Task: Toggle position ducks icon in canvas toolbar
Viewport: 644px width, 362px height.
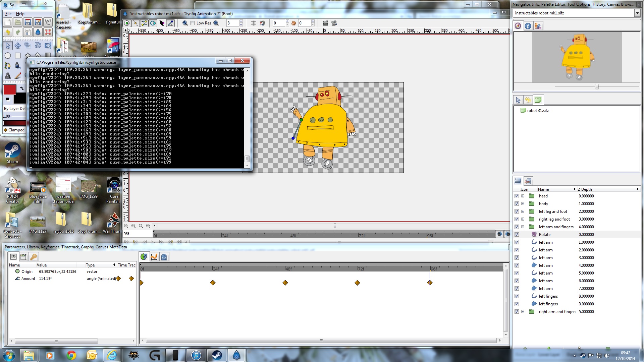Action: pos(127,23)
